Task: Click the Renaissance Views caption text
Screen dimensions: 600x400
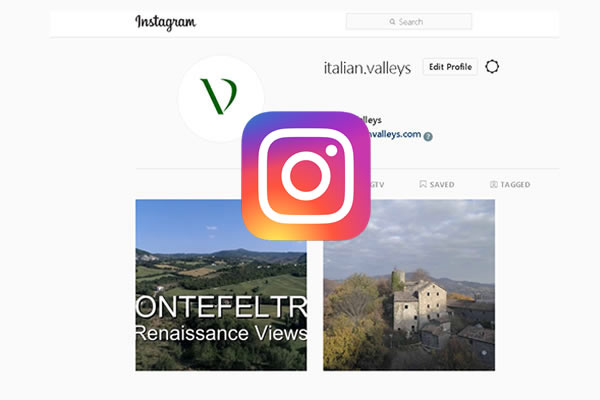Action: [x=221, y=333]
